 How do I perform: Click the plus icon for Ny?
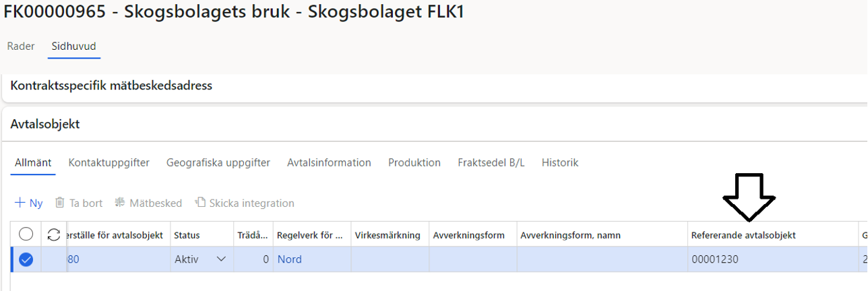(x=20, y=203)
